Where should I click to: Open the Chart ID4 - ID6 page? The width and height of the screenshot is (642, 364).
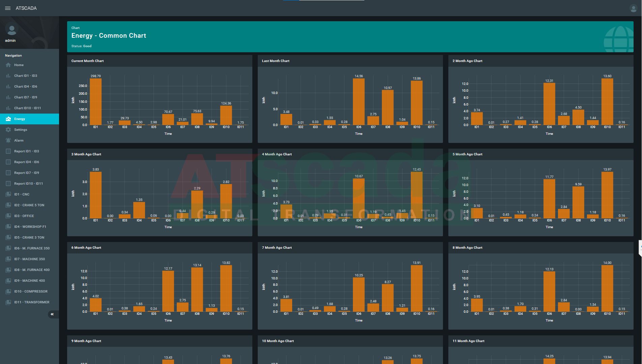point(26,87)
